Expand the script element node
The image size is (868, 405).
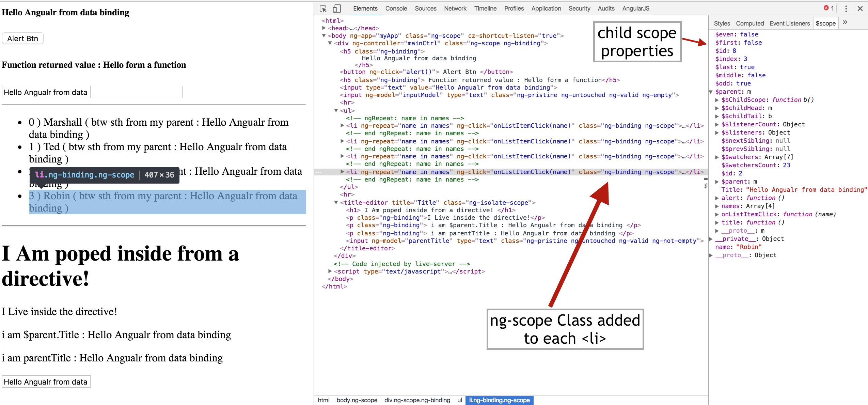(330, 271)
